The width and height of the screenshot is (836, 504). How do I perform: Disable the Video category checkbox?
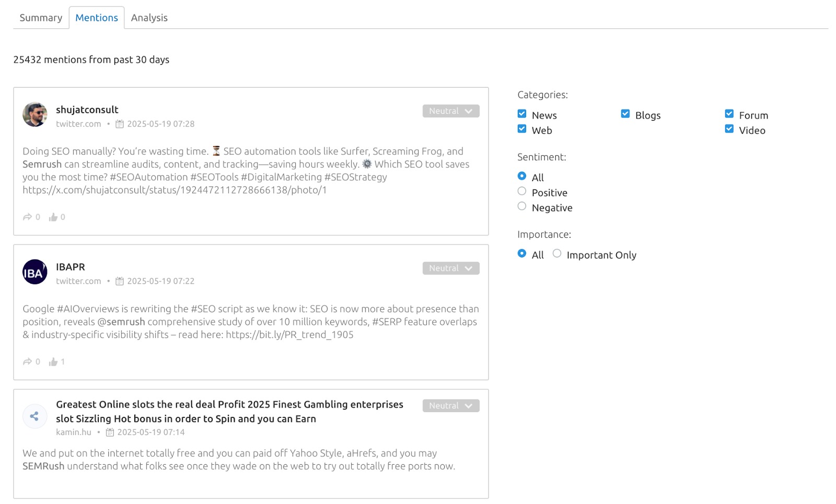coord(729,129)
